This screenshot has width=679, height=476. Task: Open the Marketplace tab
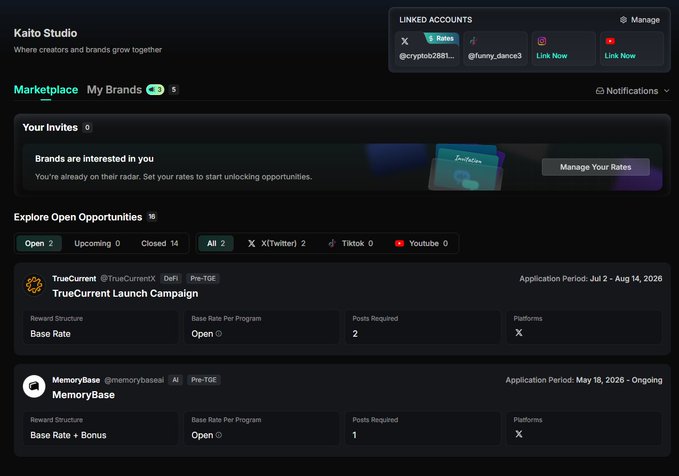tap(46, 90)
